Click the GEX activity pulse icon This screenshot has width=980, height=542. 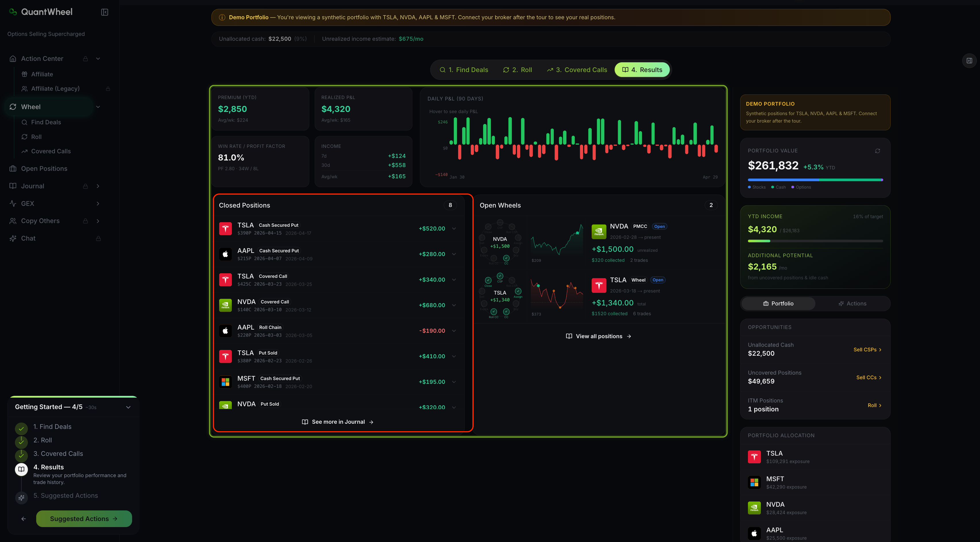(13, 204)
